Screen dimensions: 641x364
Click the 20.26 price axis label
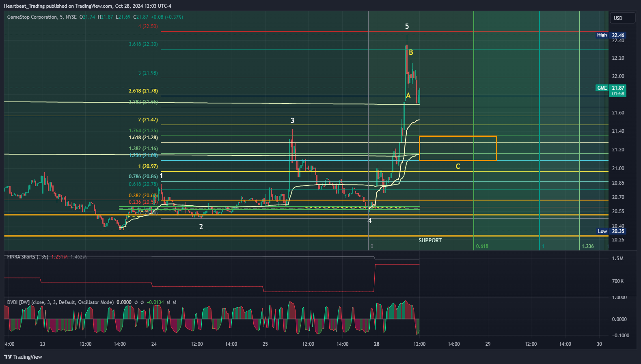coord(618,240)
